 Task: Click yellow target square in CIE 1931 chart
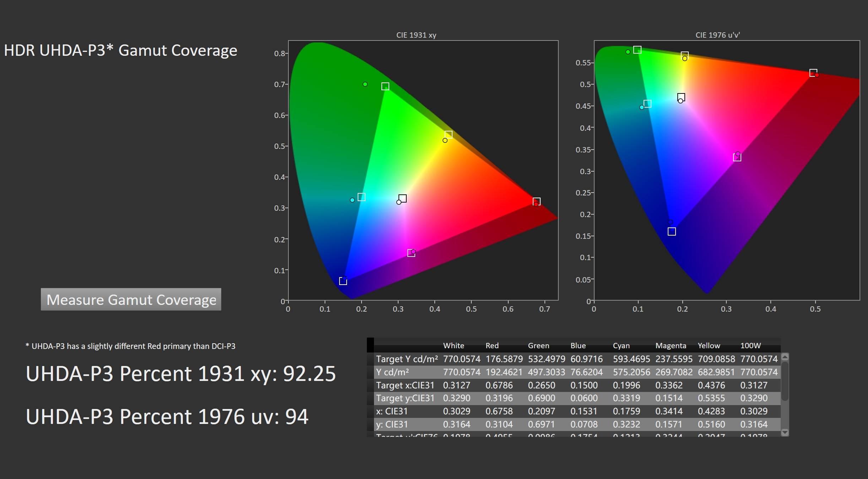click(449, 135)
